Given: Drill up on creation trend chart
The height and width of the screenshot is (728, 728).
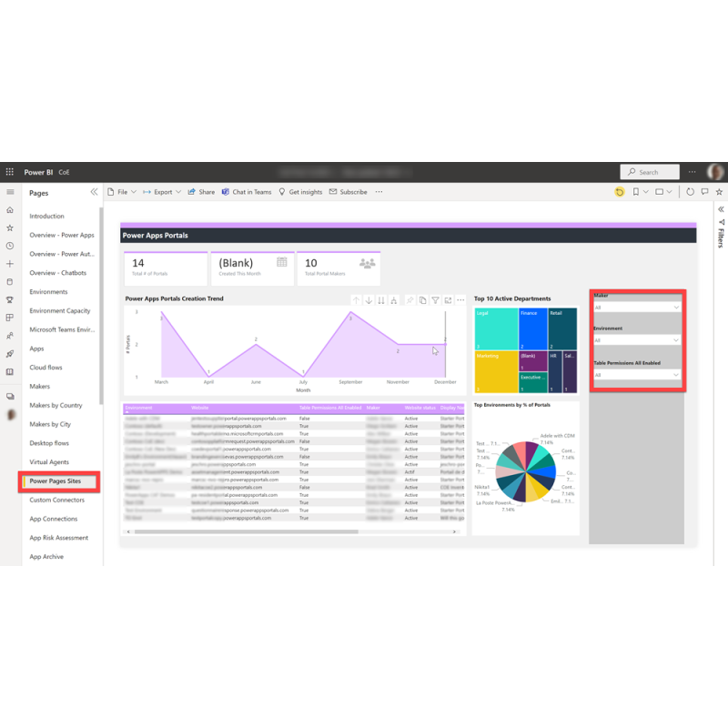Looking at the screenshot, I should (356, 300).
